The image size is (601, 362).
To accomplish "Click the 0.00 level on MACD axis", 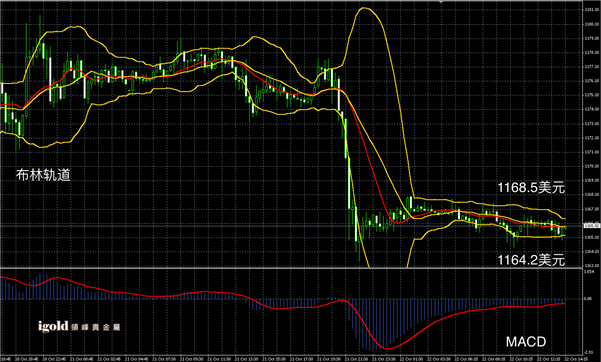I will click(x=588, y=298).
